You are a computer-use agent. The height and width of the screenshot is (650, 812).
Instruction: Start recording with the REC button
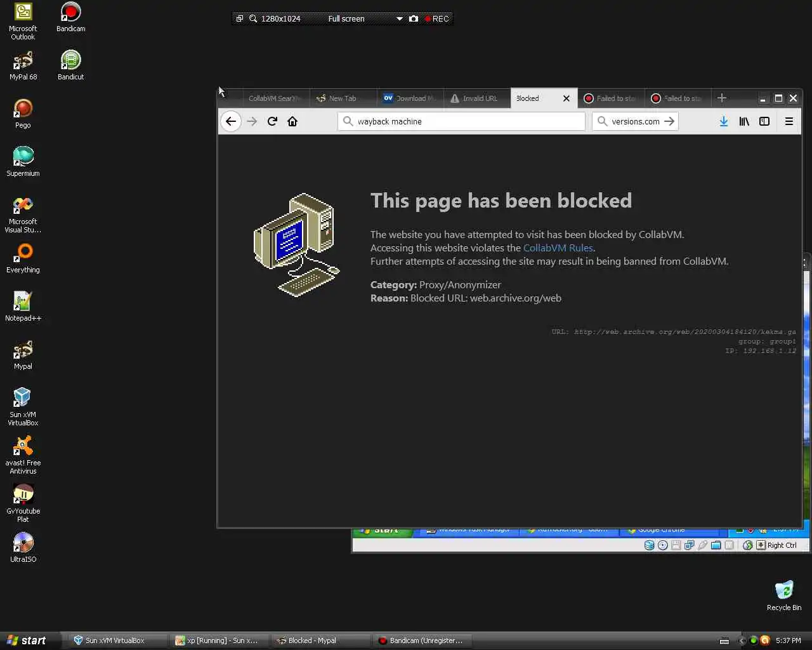pyautogui.click(x=437, y=18)
